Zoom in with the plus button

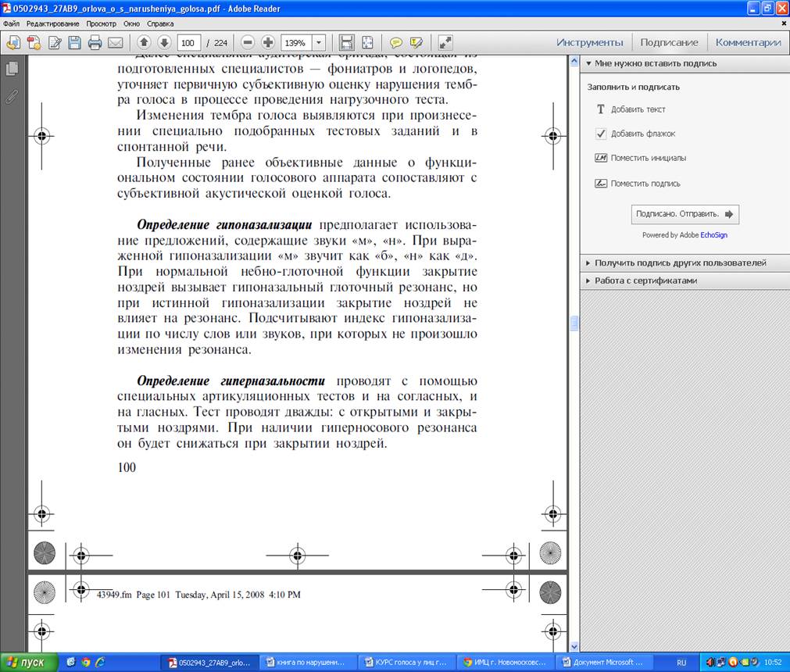click(268, 42)
